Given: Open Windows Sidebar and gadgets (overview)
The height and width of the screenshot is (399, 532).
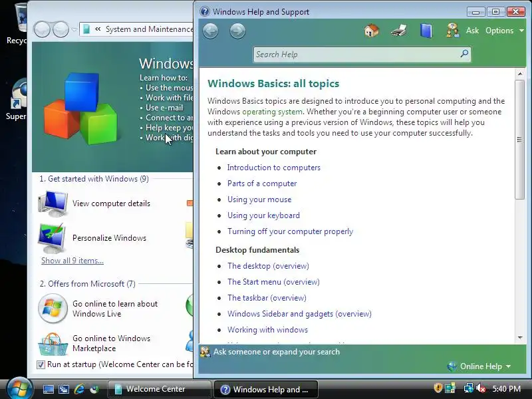Looking at the screenshot, I should point(299,314).
